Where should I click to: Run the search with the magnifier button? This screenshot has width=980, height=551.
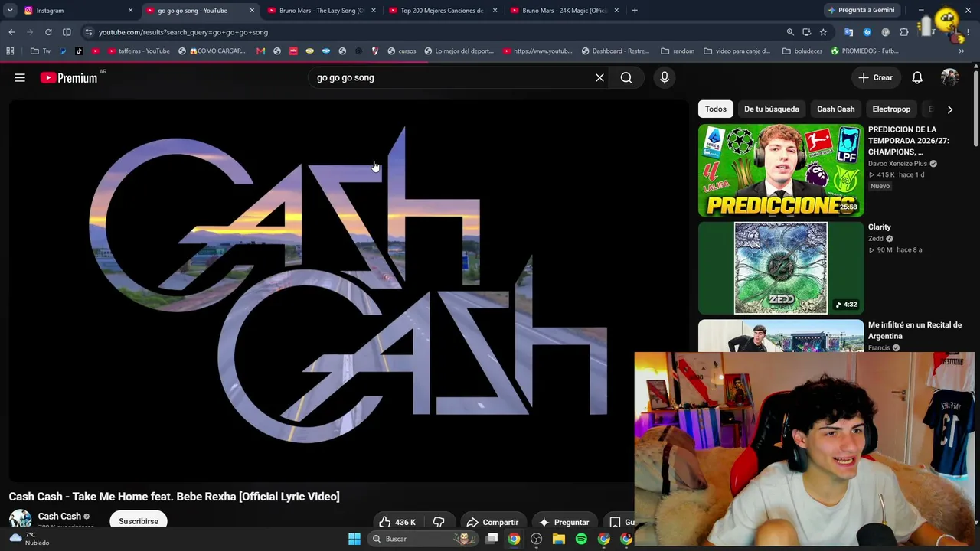626,77
